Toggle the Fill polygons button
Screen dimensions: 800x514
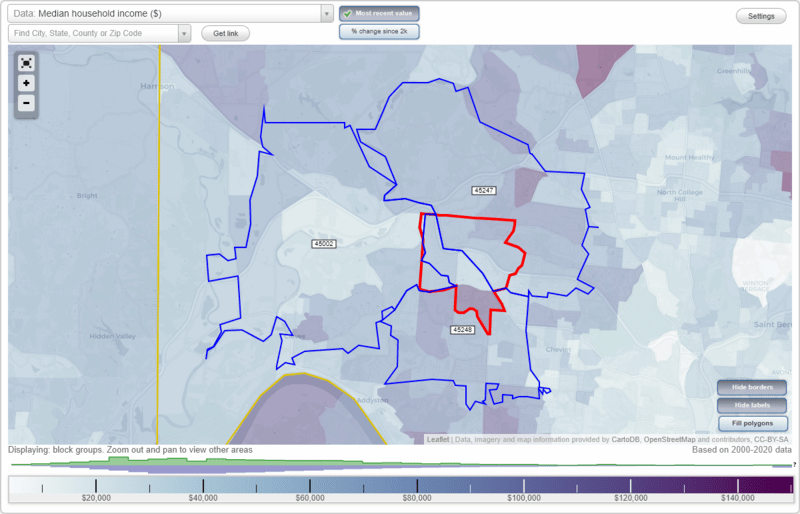click(752, 423)
